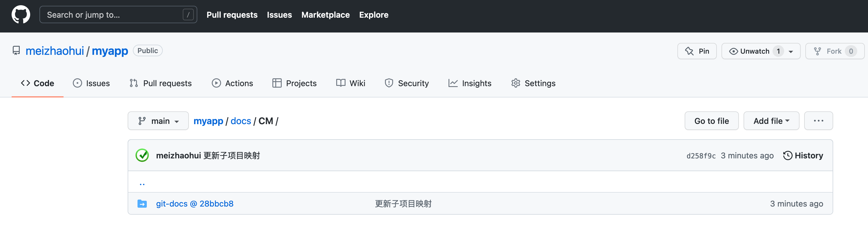Screen dimensions: 868x228
Task: Click the watcher count badge showing 1
Action: [x=778, y=51]
